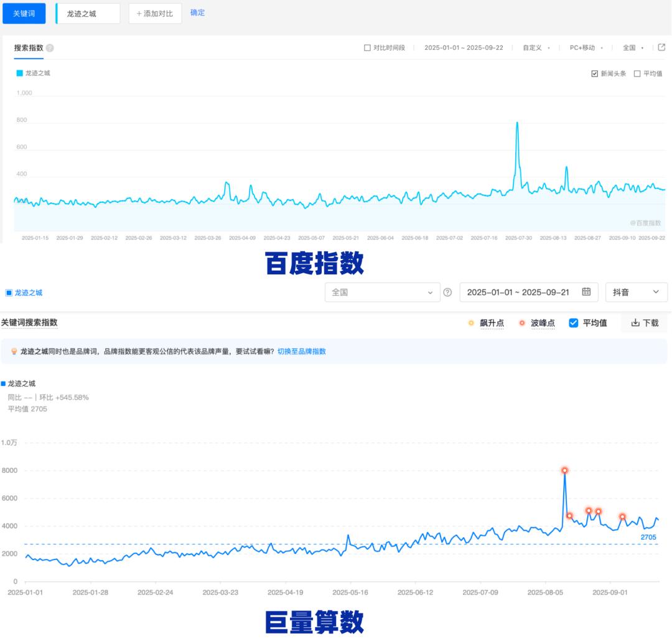
Task: Open the calendar icon in date range field
Action: pos(586,292)
